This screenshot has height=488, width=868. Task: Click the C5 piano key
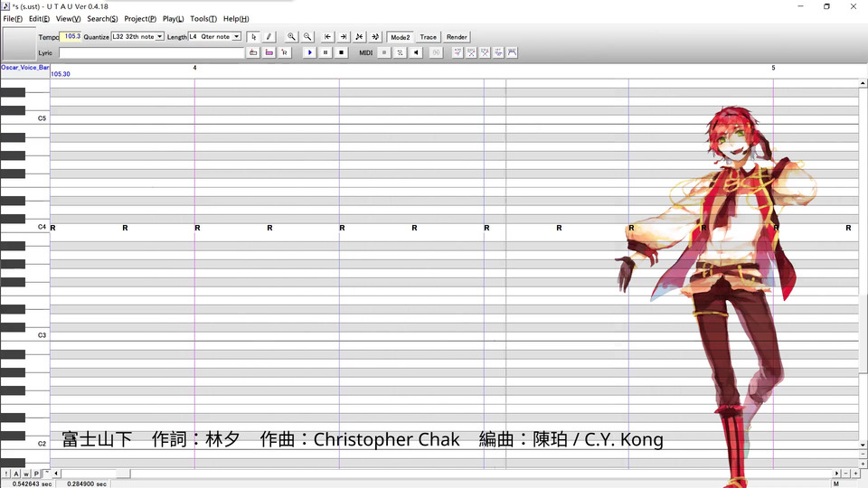point(25,119)
